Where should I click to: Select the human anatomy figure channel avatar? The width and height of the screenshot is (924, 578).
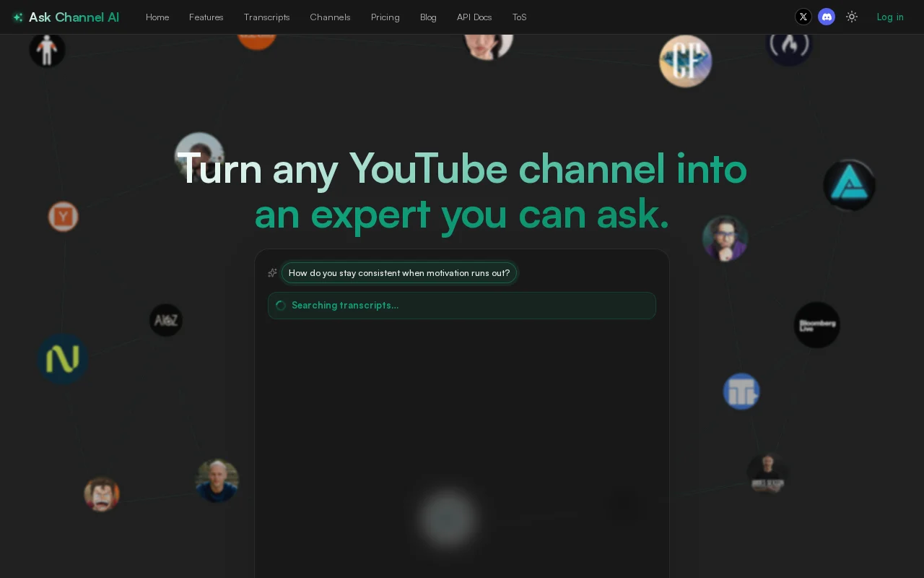click(x=47, y=51)
